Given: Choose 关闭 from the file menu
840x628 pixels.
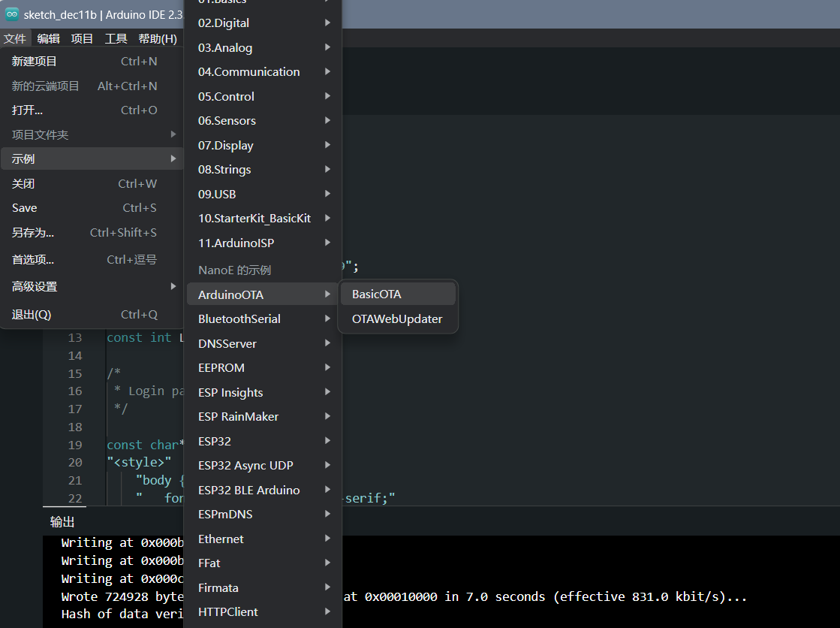Looking at the screenshot, I should click(x=92, y=183).
